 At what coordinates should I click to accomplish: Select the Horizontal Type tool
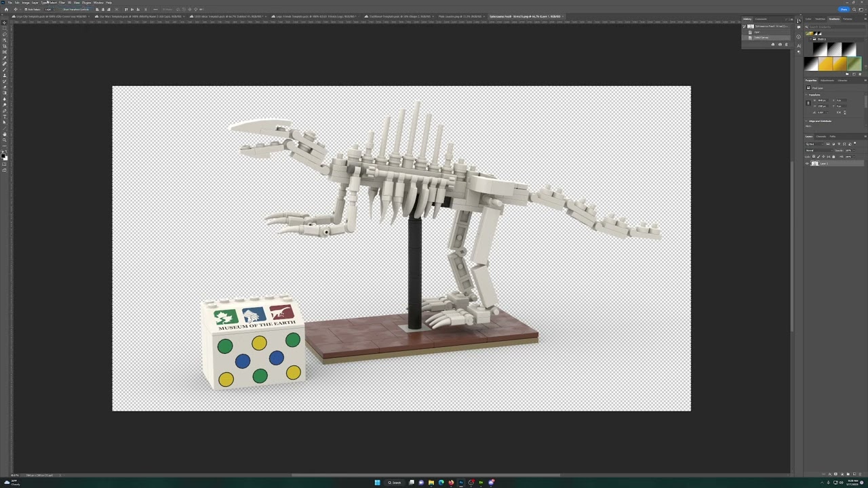tap(4, 116)
